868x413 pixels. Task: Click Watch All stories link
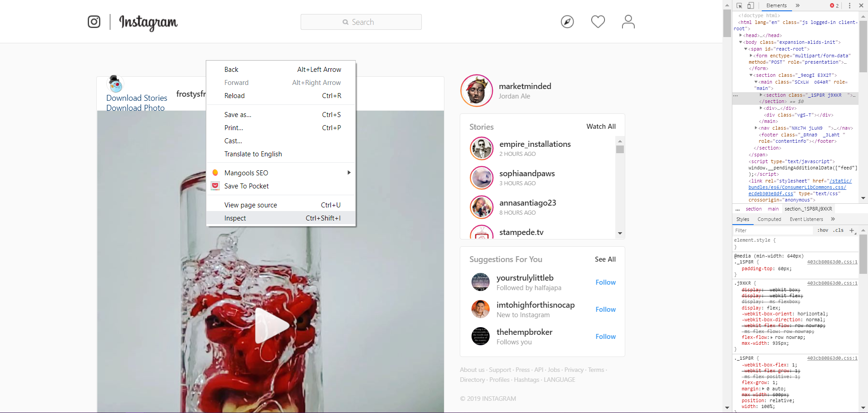601,127
